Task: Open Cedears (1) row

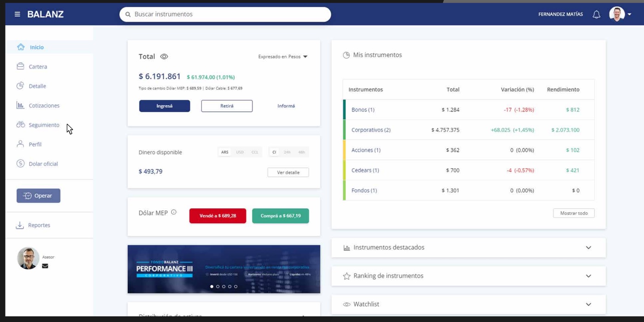Action: 469,170
